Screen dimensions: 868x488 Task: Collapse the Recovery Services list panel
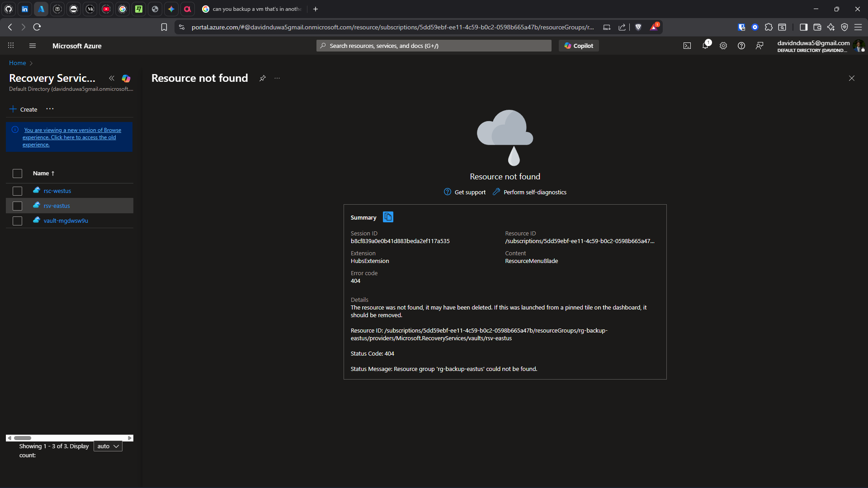[x=112, y=78]
